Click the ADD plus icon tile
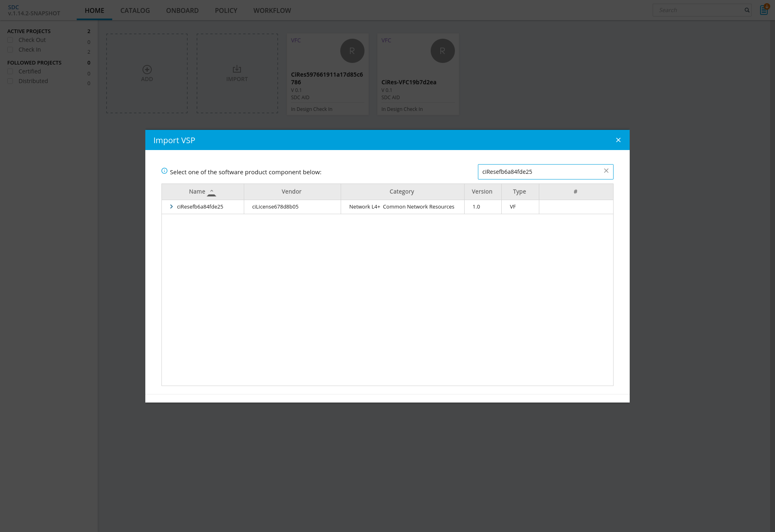 (x=147, y=70)
